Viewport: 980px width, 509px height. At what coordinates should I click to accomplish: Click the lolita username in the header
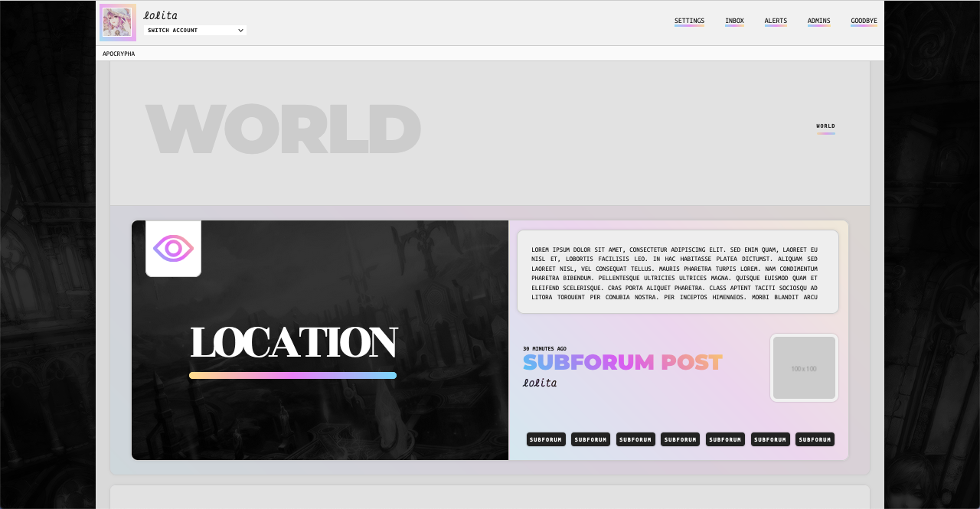(x=160, y=15)
